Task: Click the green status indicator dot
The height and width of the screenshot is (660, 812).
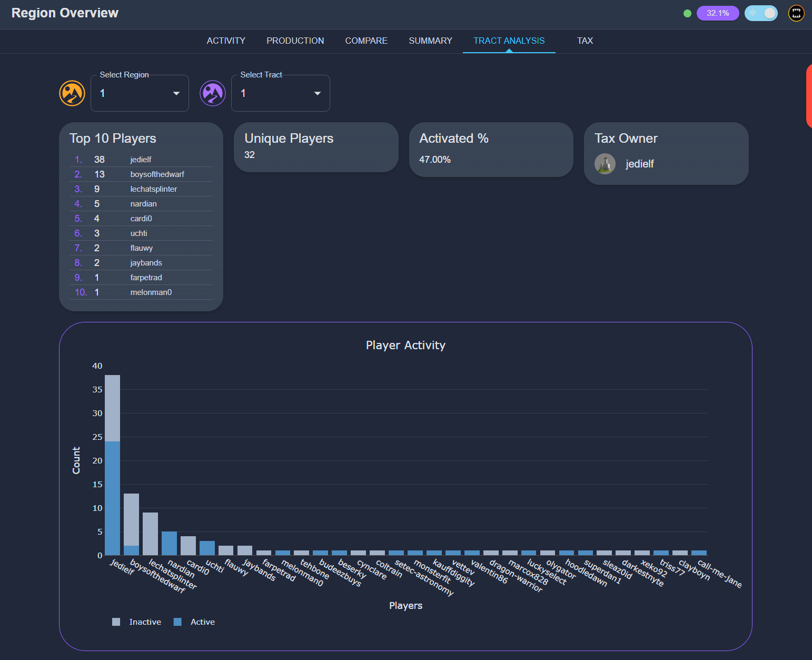Action: [x=687, y=13]
